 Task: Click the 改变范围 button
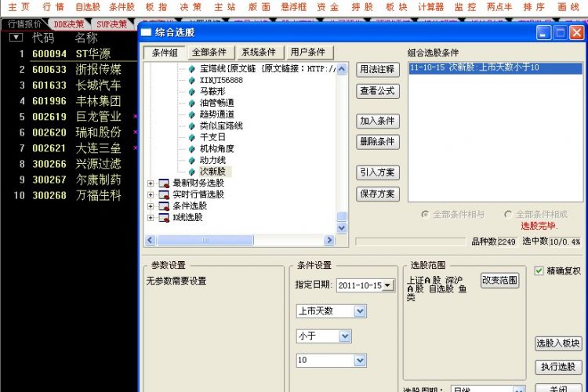[x=500, y=280]
